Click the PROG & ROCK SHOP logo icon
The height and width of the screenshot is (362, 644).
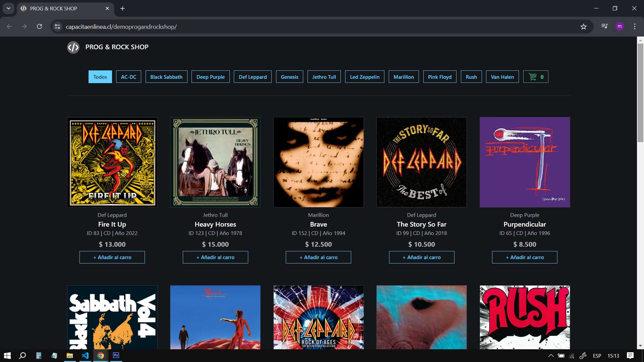point(73,47)
